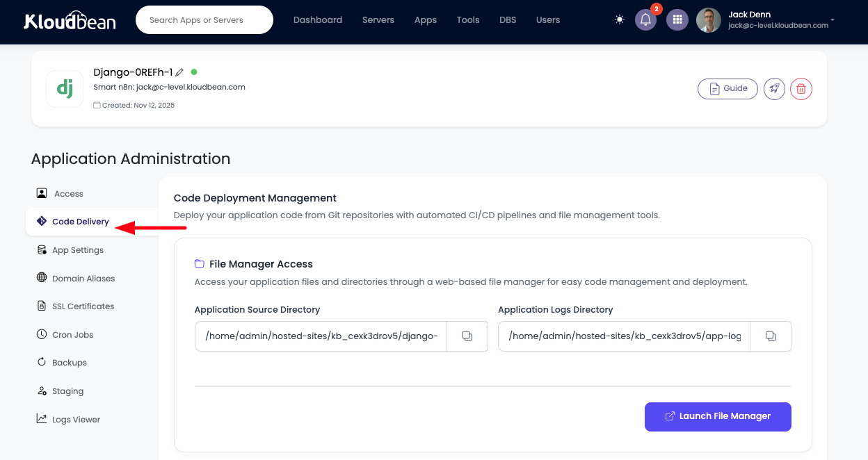Edit app name with pencil icon

tap(179, 72)
